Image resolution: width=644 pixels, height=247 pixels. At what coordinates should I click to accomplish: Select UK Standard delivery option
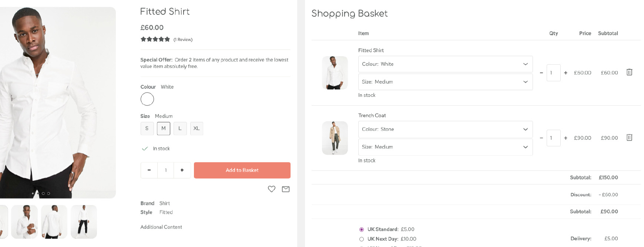tap(362, 229)
